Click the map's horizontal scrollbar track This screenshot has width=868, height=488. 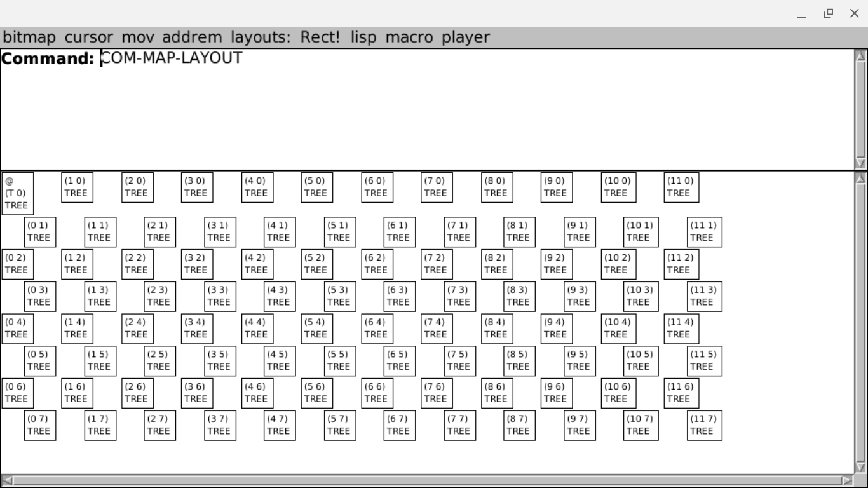[427, 481]
